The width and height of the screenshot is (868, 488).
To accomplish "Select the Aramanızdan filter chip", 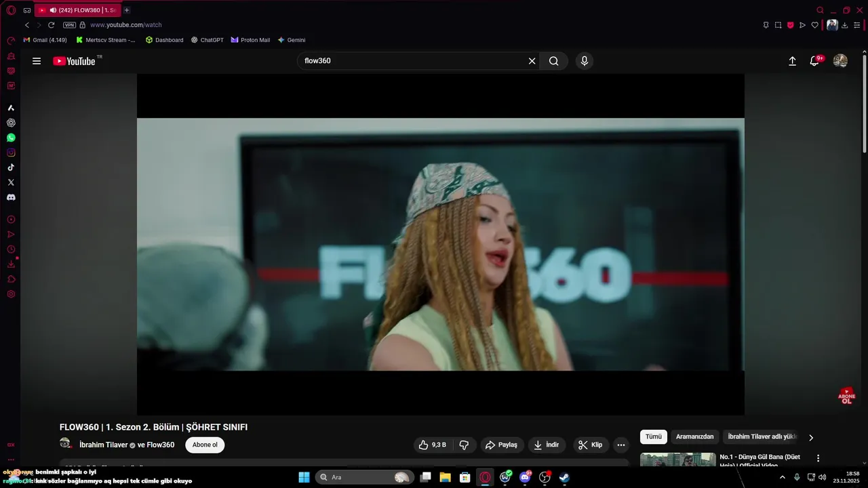I will 694,437.
